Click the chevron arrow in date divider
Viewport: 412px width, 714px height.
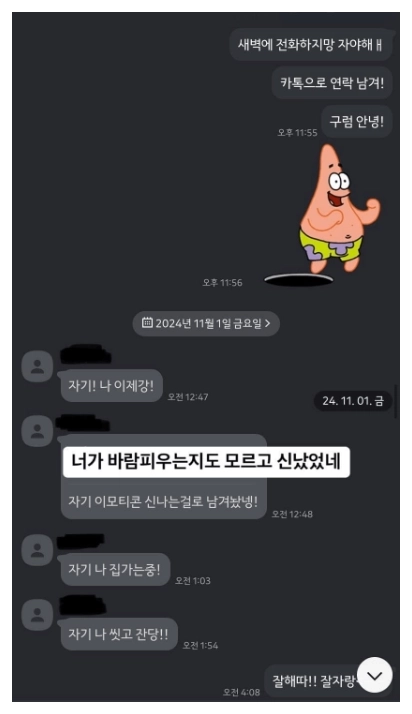[x=268, y=323]
